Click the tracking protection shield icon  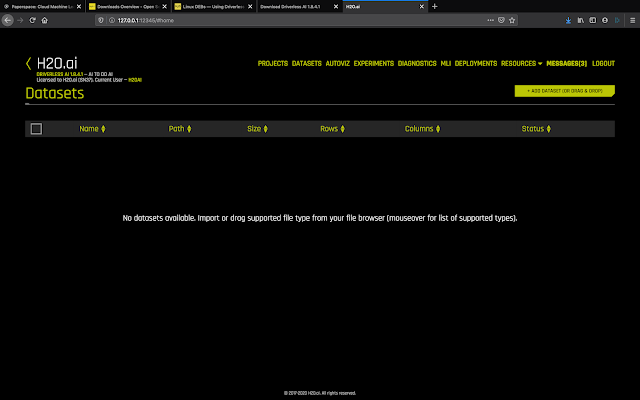point(101,20)
